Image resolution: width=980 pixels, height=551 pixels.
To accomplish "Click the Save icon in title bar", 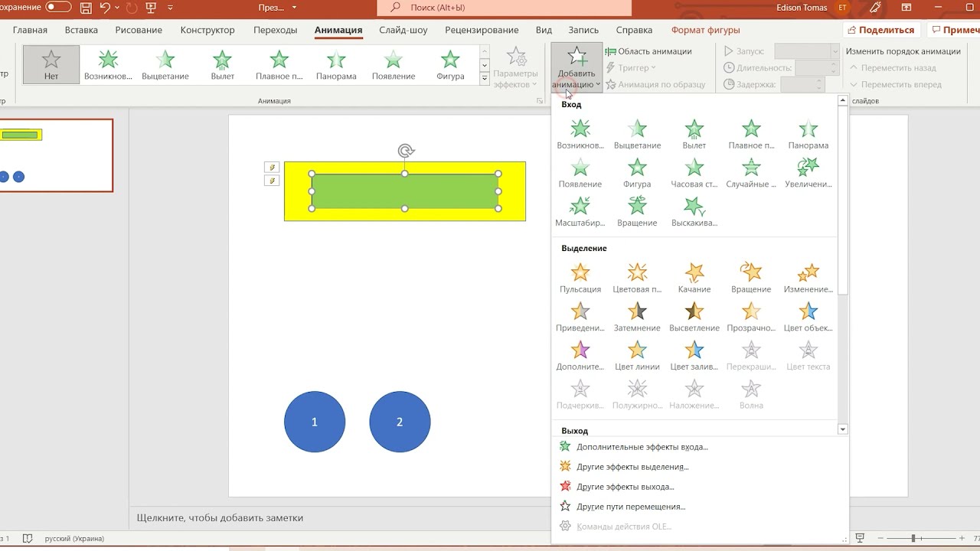I will click(86, 8).
